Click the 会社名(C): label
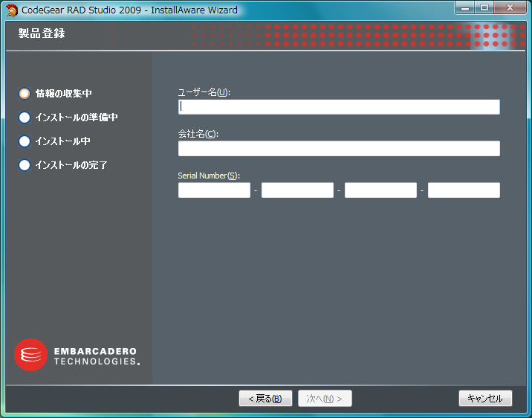The width and height of the screenshot is (532, 418). pos(198,134)
